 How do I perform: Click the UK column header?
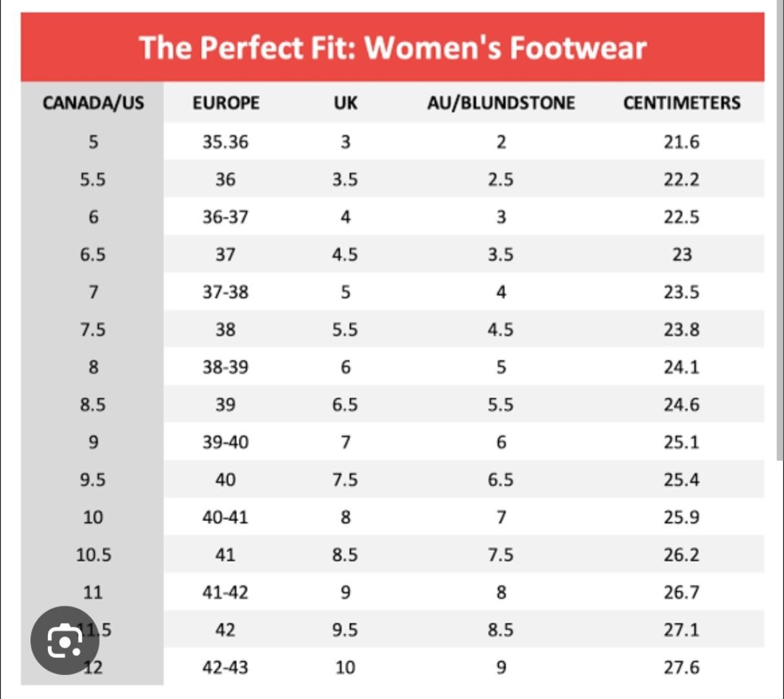[x=345, y=103]
